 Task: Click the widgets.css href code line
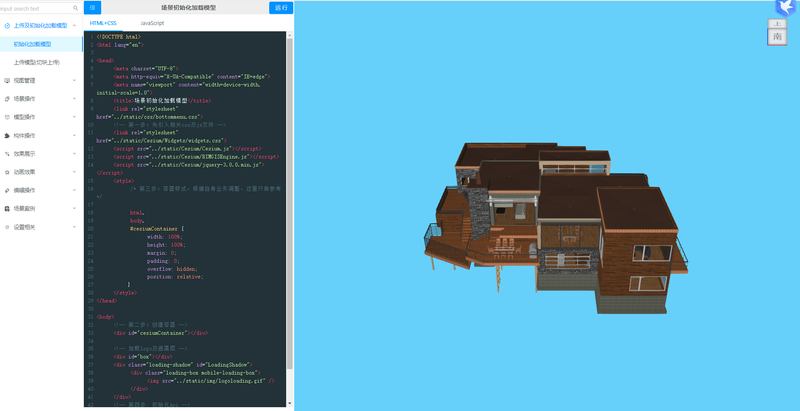point(161,141)
